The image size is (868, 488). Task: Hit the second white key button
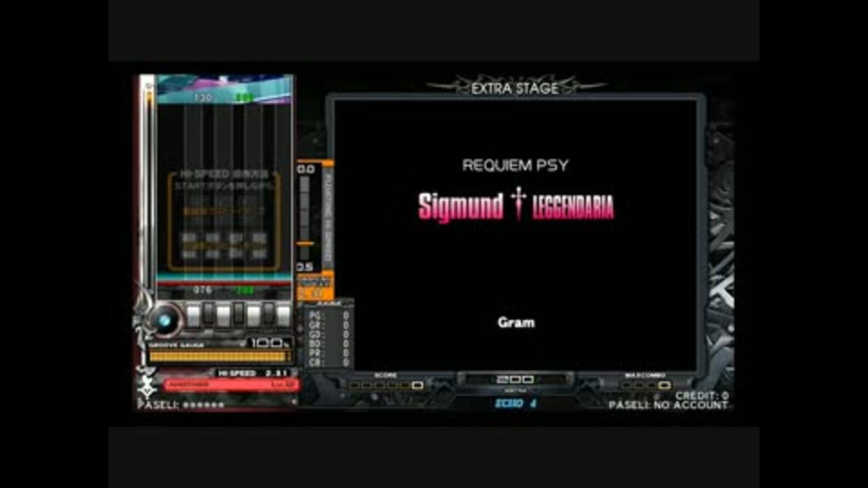223,316
